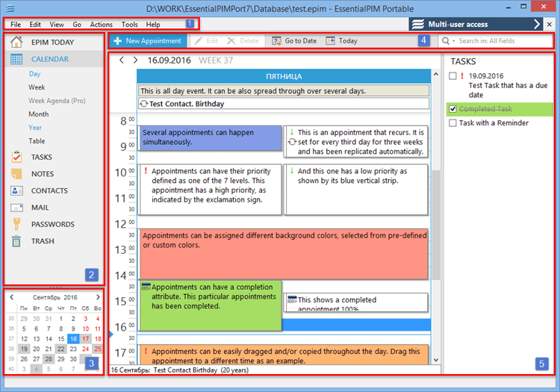The width and height of the screenshot is (560, 392).
Task: Show previous month in mini calendar
Action: tap(12, 297)
